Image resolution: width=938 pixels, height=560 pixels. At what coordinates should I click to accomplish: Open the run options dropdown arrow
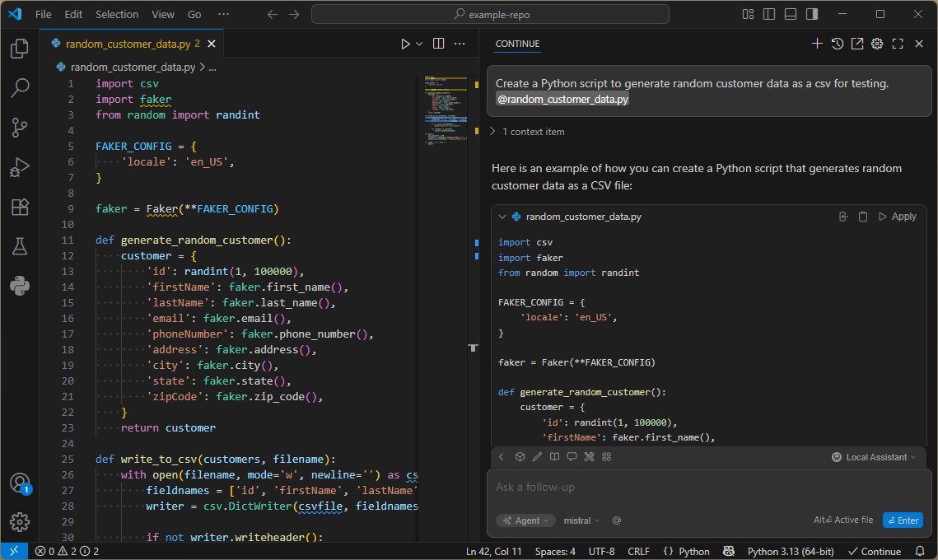pyautogui.click(x=419, y=44)
